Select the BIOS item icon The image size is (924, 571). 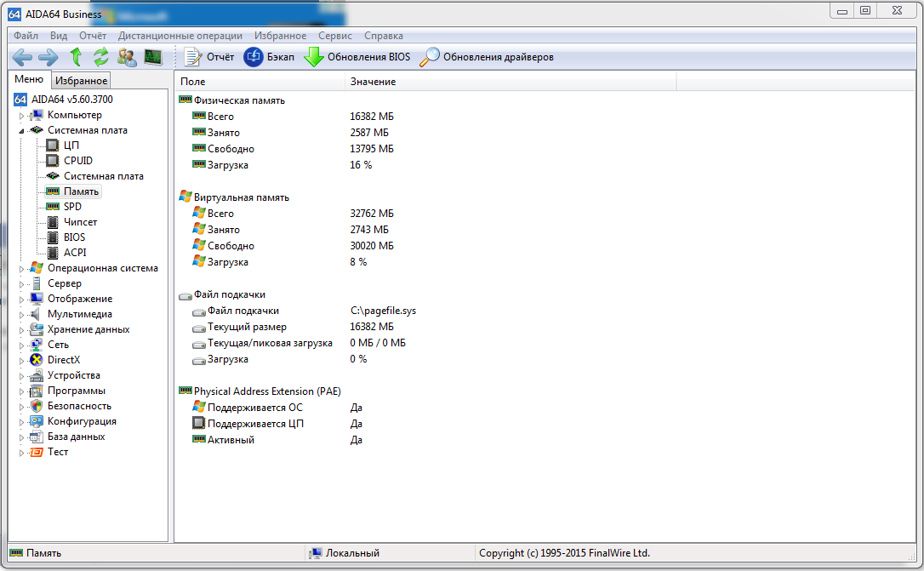point(53,237)
